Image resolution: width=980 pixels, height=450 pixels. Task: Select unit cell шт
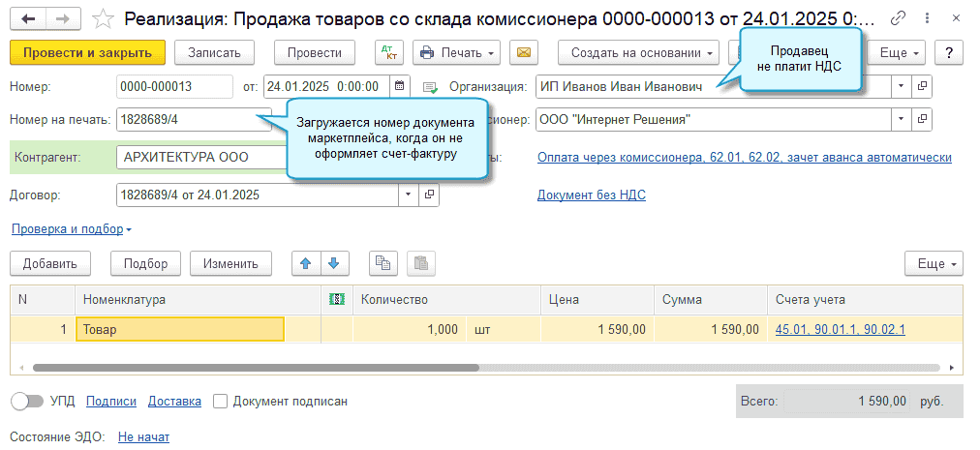point(504,329)
